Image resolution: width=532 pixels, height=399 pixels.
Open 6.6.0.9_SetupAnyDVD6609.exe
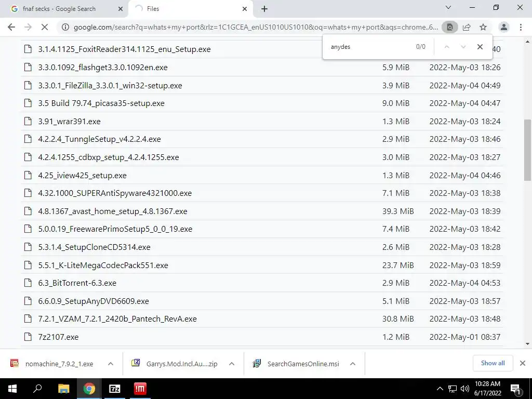click(94, 301)
